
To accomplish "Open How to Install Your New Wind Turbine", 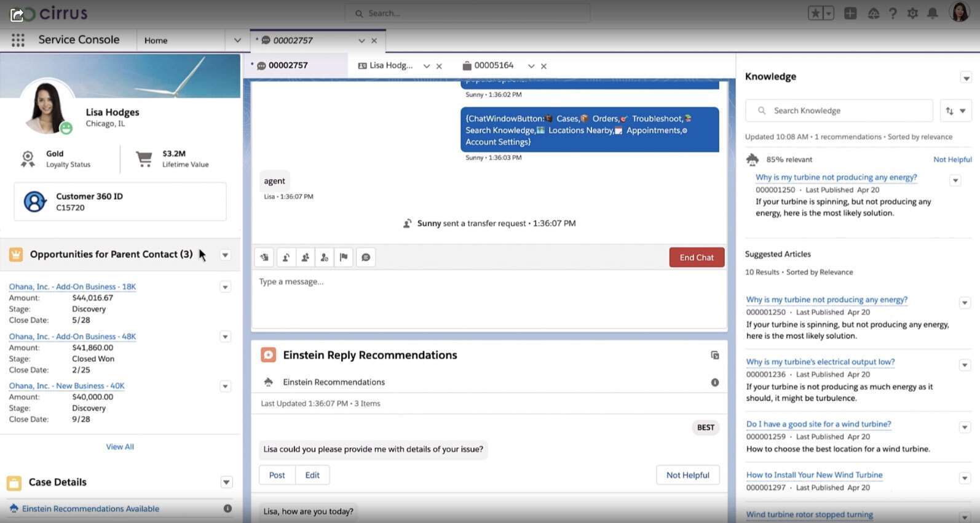I will pyautogui.click(x=814, y=475).
